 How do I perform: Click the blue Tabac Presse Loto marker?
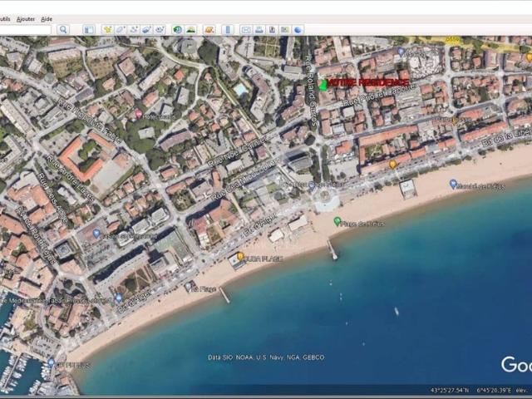(x=118, y=298)
